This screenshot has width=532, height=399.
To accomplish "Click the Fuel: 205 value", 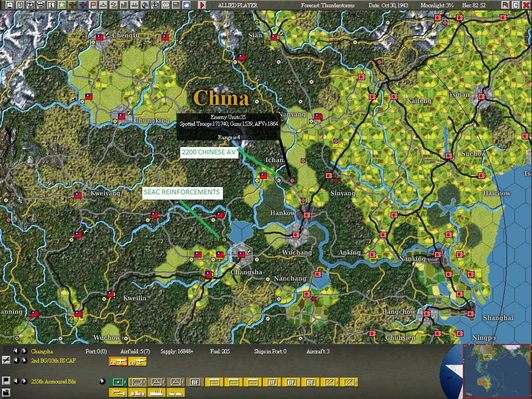I will (x=220, y=351).
